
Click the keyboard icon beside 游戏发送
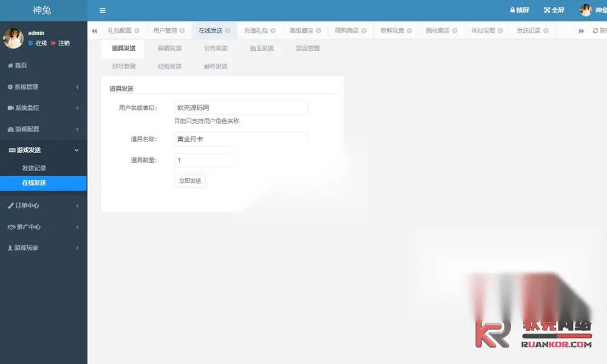(x=12, y=150)
